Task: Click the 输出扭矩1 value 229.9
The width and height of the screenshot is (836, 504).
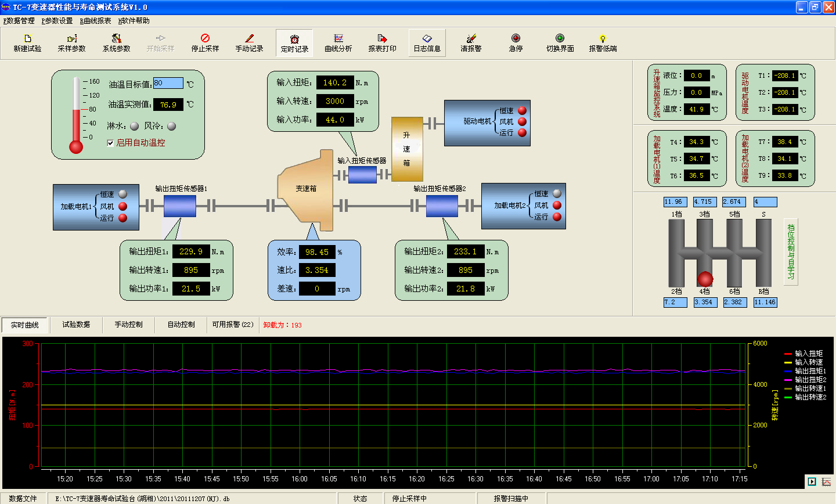Action: [x=191, y=252]
